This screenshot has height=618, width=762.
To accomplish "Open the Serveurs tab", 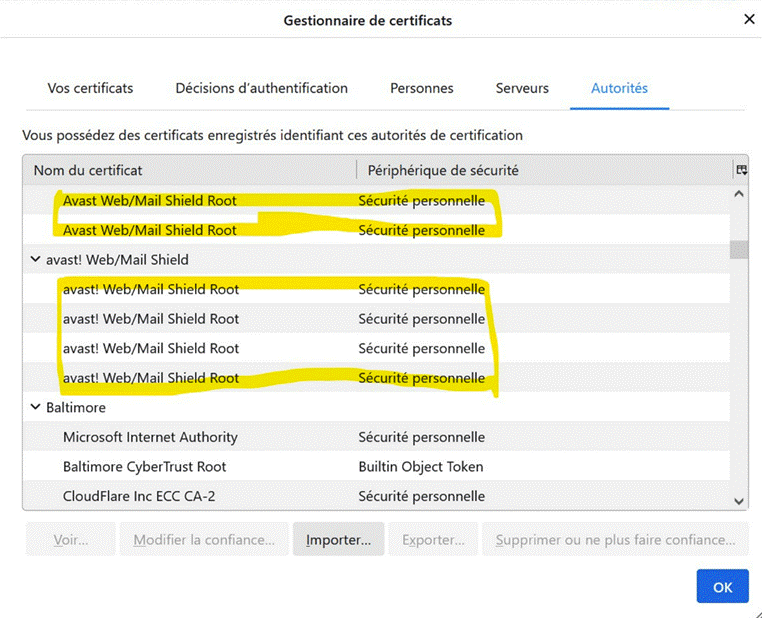I will point(522,88).
